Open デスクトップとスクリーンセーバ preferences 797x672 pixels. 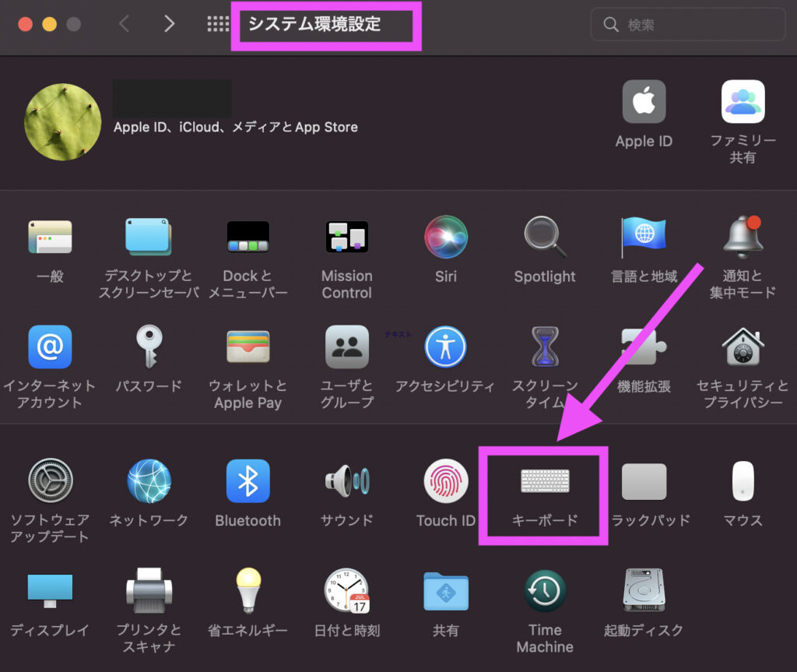tap(149, 237)
